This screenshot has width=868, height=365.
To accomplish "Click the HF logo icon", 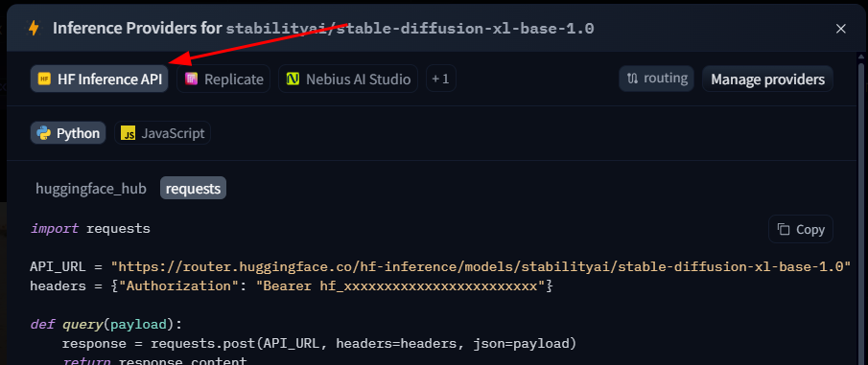I will point(44,80).
